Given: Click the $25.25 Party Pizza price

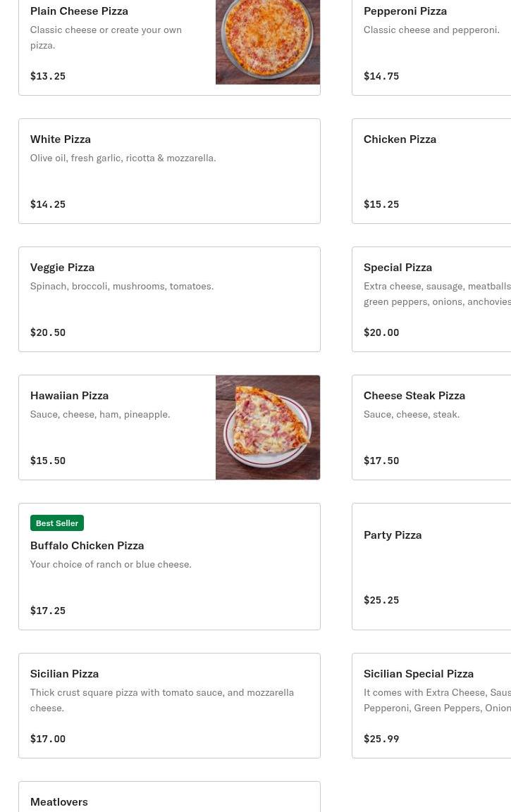Looking at the screenshot, I should tap(381, 600).
